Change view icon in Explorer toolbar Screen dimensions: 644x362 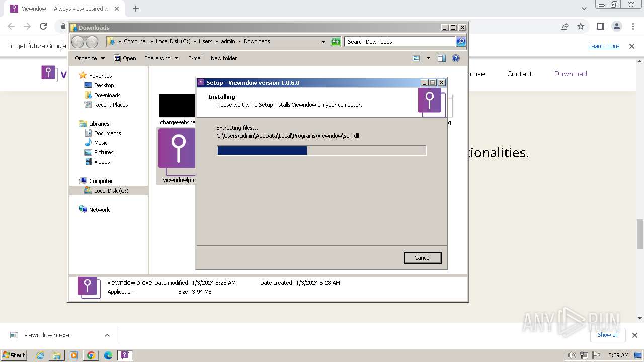[x=416, y=58]
